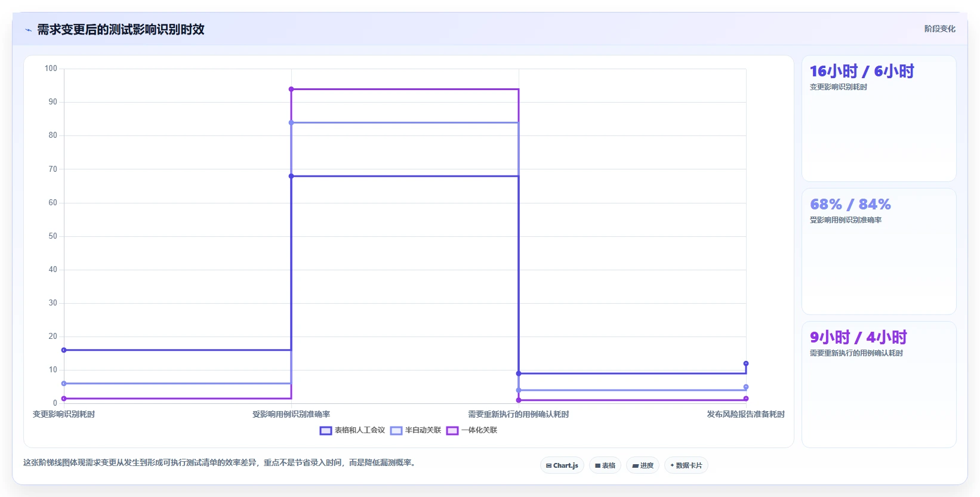The image size is (980, 497).
Task: Click the 阶段变化 label in the header
Action: (x=940, y=29)
